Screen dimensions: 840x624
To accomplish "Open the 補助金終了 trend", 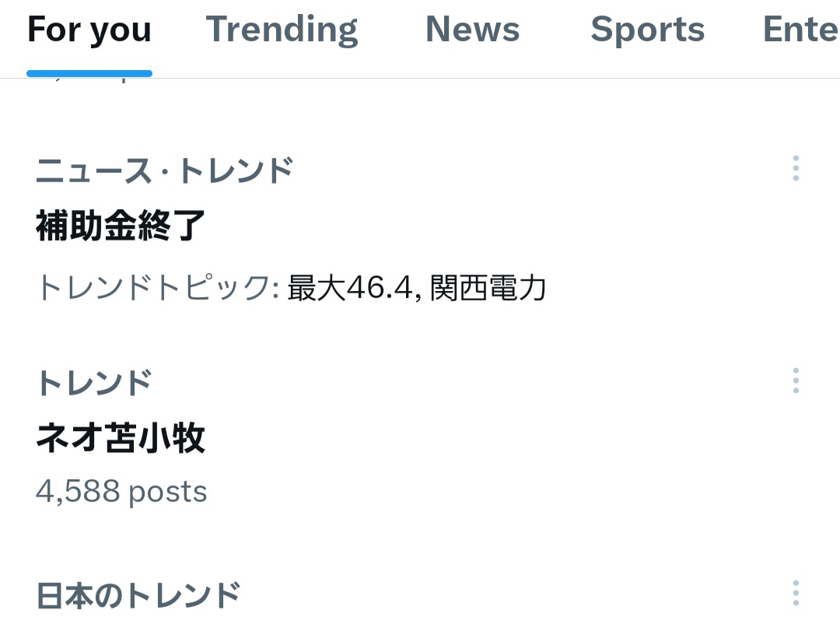I will pos(121,226).
